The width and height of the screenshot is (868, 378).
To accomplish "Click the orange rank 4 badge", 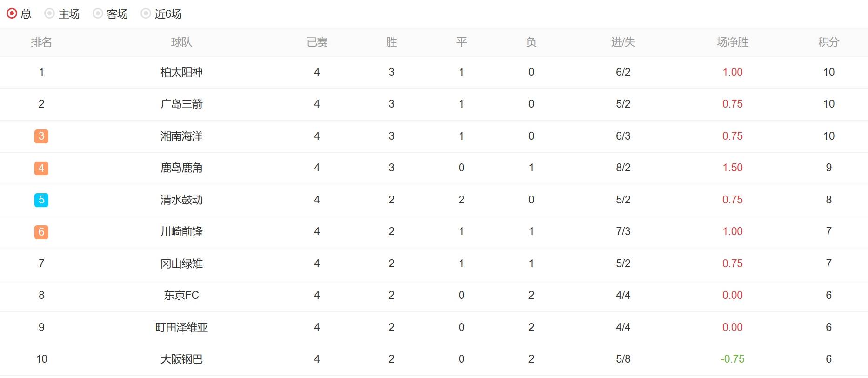I will pos(41,168).
